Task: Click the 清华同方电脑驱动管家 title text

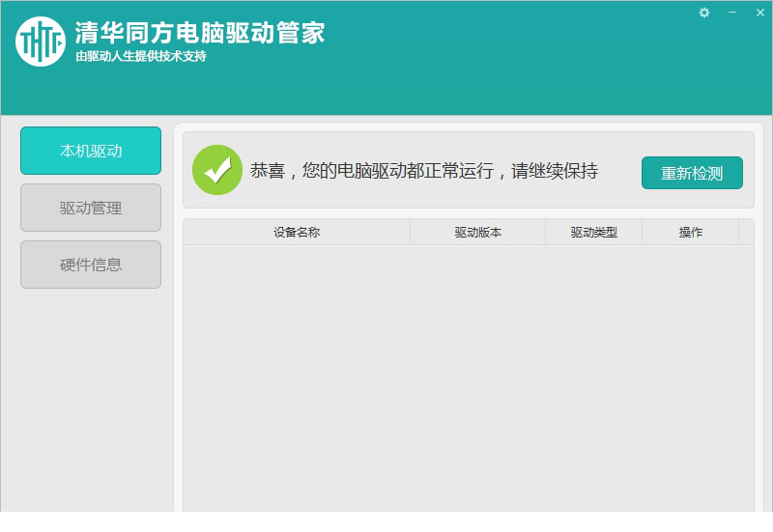Action: (200, 33)
